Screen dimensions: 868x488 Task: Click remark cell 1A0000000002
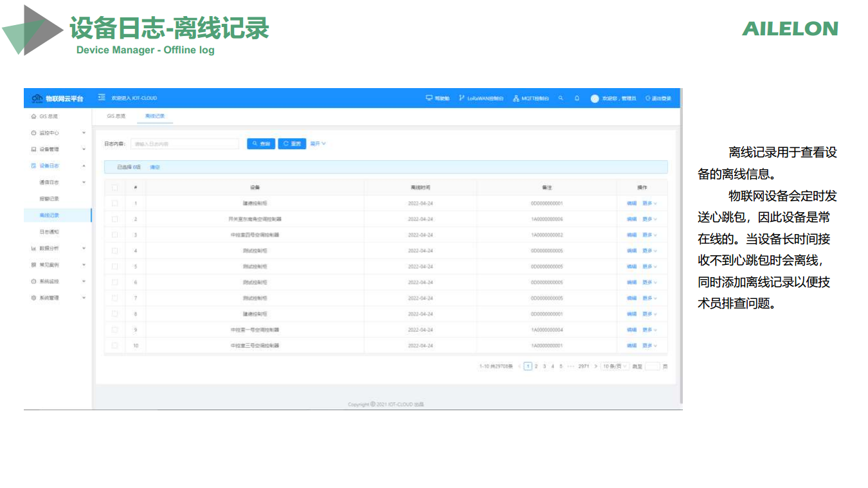pyautogui.click(x=547, y=235)
